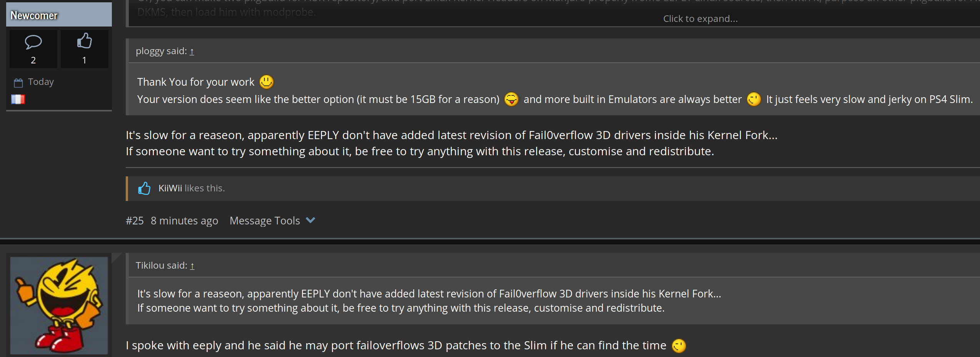This screenshot has height=357, width=980.
Task: Open post permalink #25
Action: (x=135, y=221)
